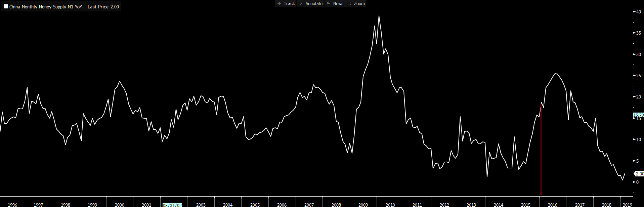Click the white legend series swatch
Viewport: 644px width, 207px height.
coord(6,6)
